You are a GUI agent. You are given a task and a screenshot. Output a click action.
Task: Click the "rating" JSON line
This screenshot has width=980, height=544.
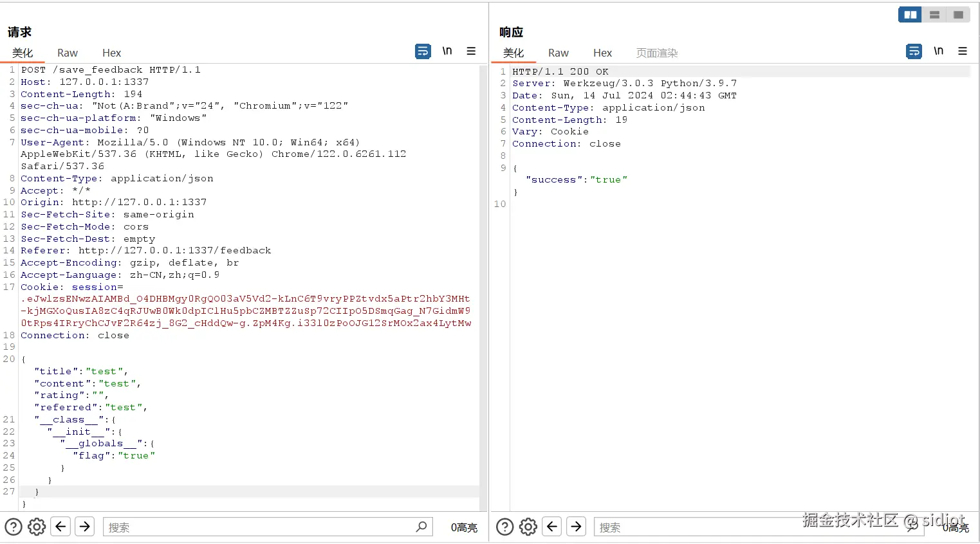[71, 395]
